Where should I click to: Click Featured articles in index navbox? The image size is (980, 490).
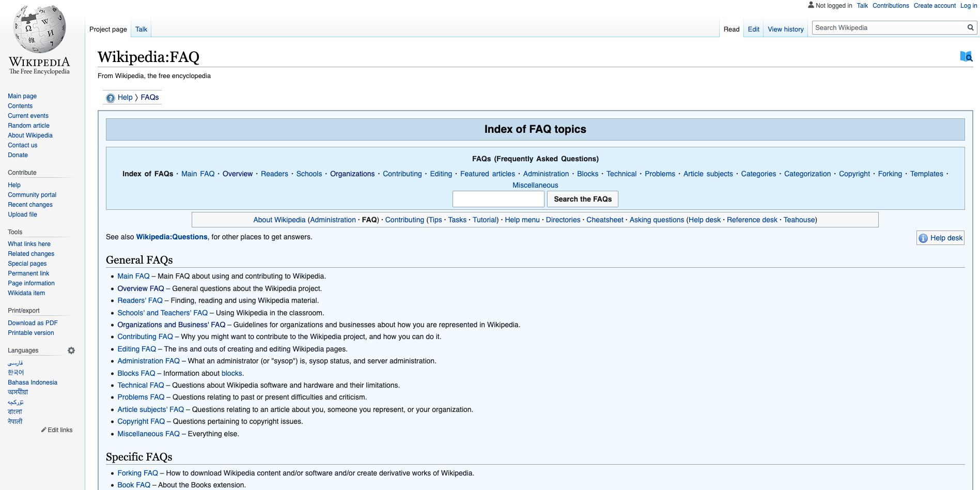click(x=488, y=174)
